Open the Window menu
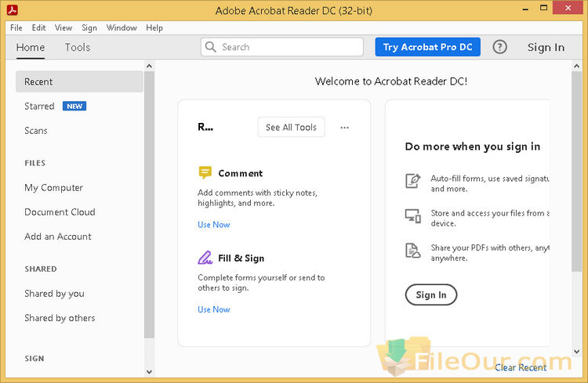Screen dimensions: 588x383 tap(122, 27)
